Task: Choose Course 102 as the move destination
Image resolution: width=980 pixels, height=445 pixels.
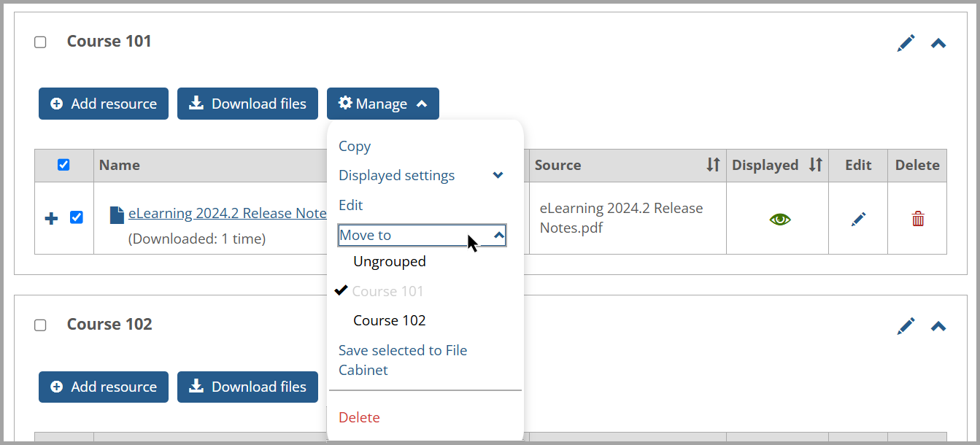Action: click(390, 320)
